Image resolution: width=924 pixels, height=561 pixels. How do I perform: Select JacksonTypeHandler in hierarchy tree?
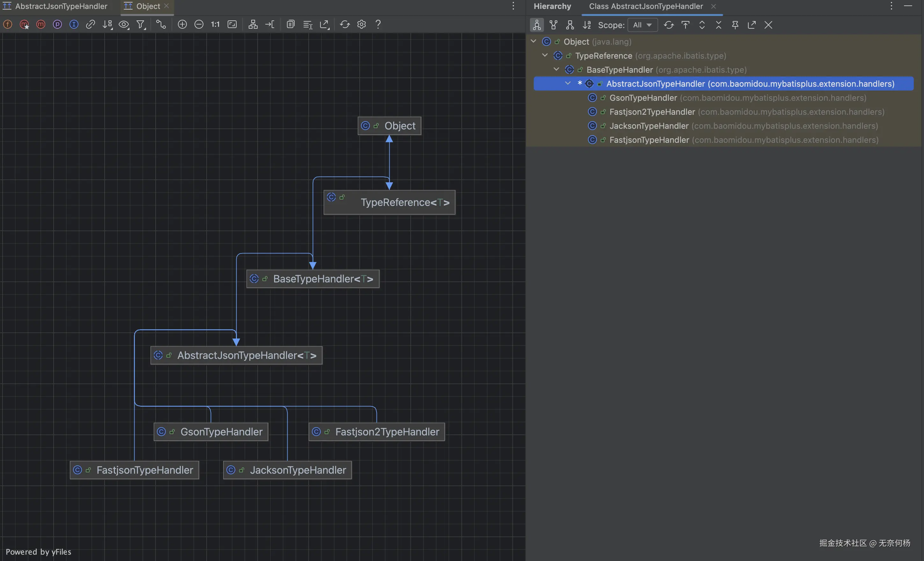pyautogui.click(x=649, y=126)
